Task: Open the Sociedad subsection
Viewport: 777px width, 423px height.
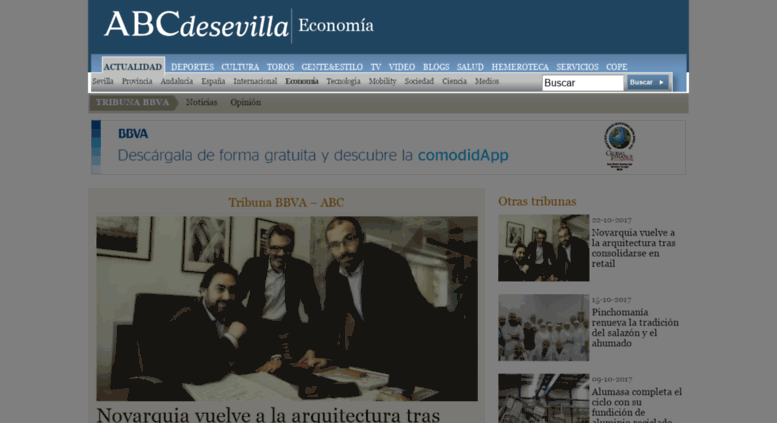Action: tap(419, 81)
